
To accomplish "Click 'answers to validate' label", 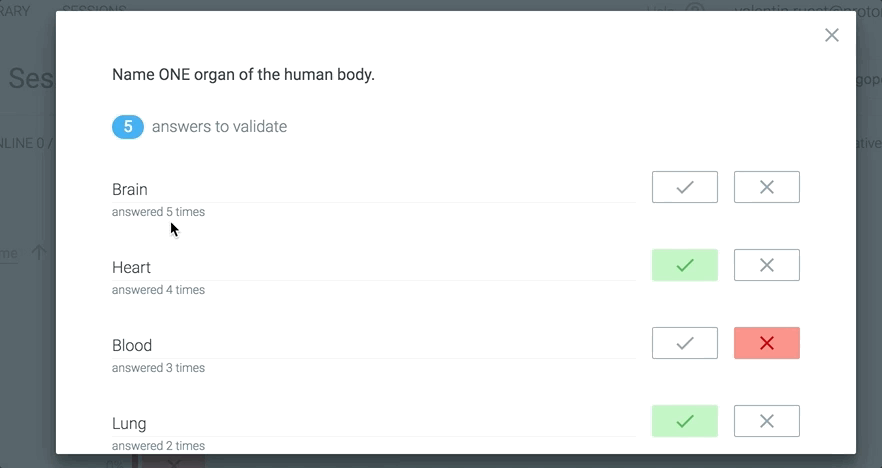I will click(219, 127).
